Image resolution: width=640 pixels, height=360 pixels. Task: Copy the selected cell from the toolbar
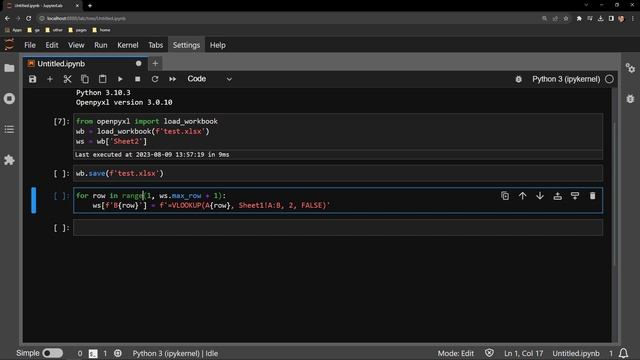pos(85,79)
